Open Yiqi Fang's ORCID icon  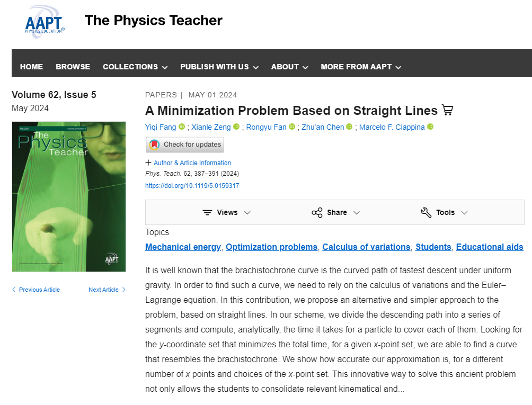[x=182, y=127]
